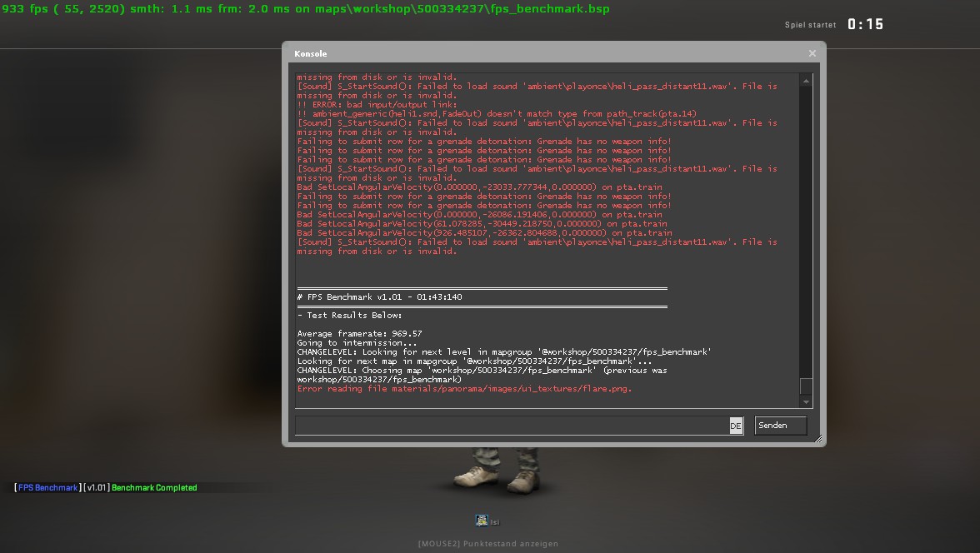Click the 'Looking for next map in mapgroup' line
Screen dimensions: 980x553
[x=474, y=361]
